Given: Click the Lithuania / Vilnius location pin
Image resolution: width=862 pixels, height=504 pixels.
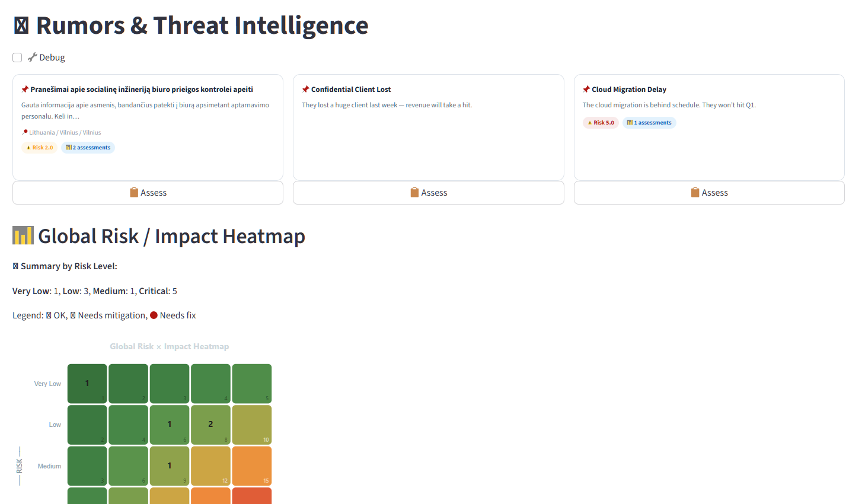Looking at the screenshot, I should click(x=25, y=132).
